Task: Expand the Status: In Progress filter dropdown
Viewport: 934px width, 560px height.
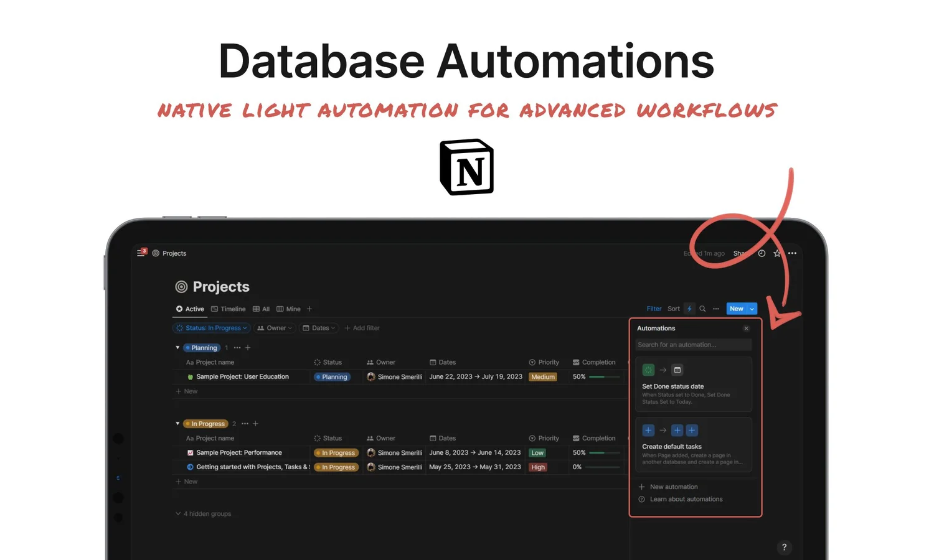Action: coord(211,328)
